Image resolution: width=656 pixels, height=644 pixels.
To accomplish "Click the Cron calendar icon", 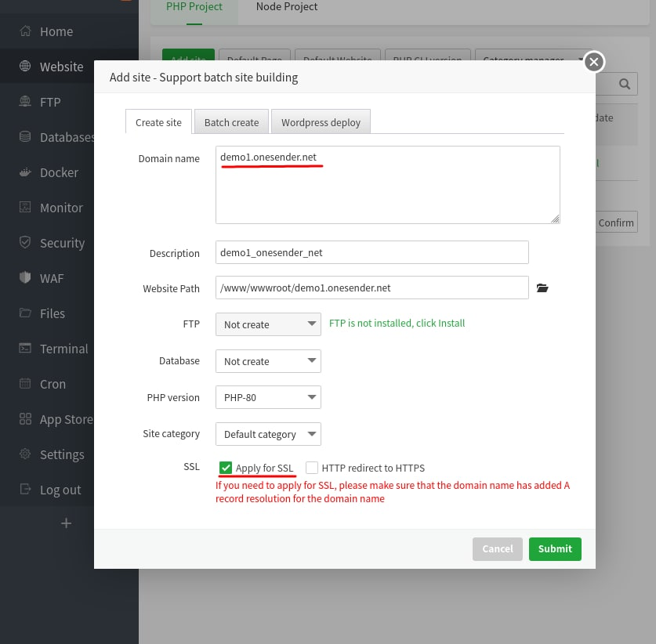I will tap(25, 383).
